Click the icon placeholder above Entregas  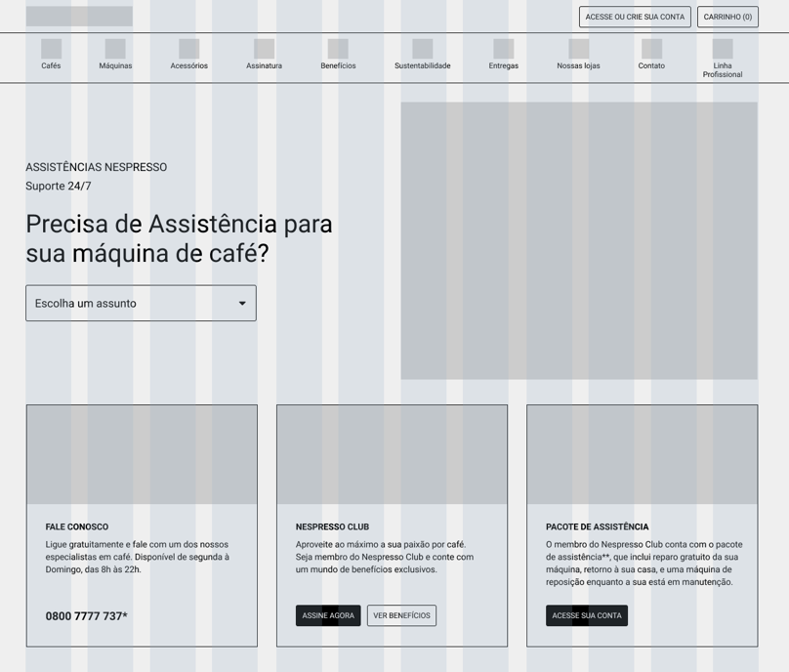click(504, 49)
